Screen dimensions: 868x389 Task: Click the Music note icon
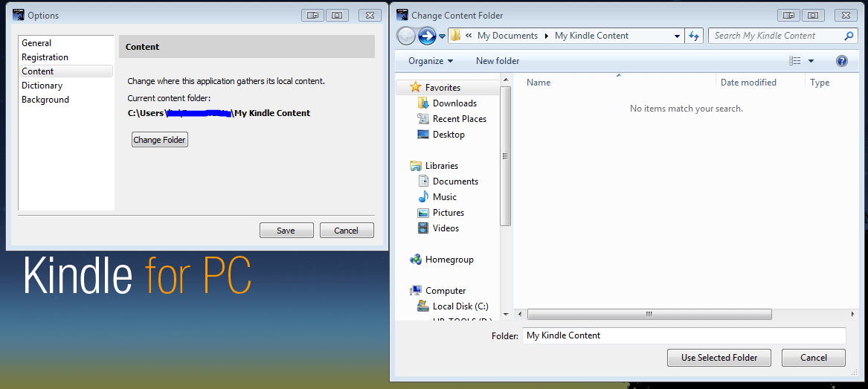(x=423, y=196)
